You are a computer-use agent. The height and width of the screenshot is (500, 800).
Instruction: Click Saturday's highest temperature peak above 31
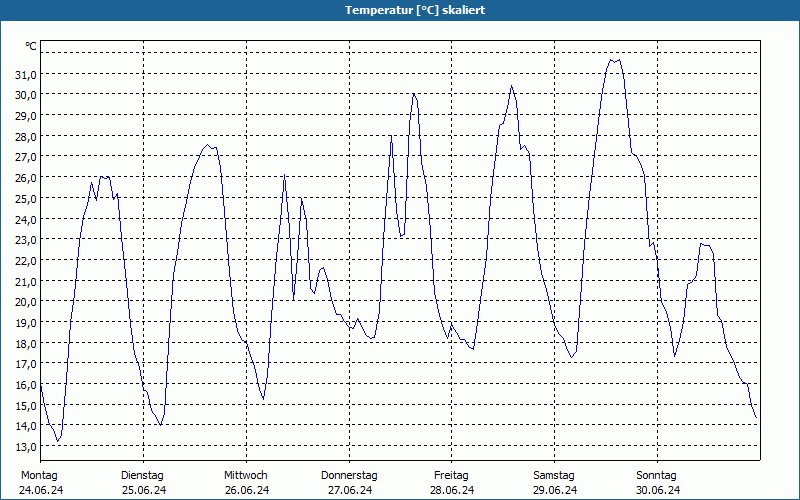pos(614,60)
